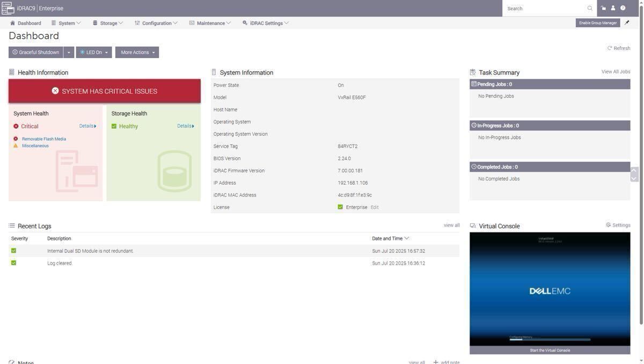Expand the arrow next to Graceful Shutdown

[x=69, y=52]
